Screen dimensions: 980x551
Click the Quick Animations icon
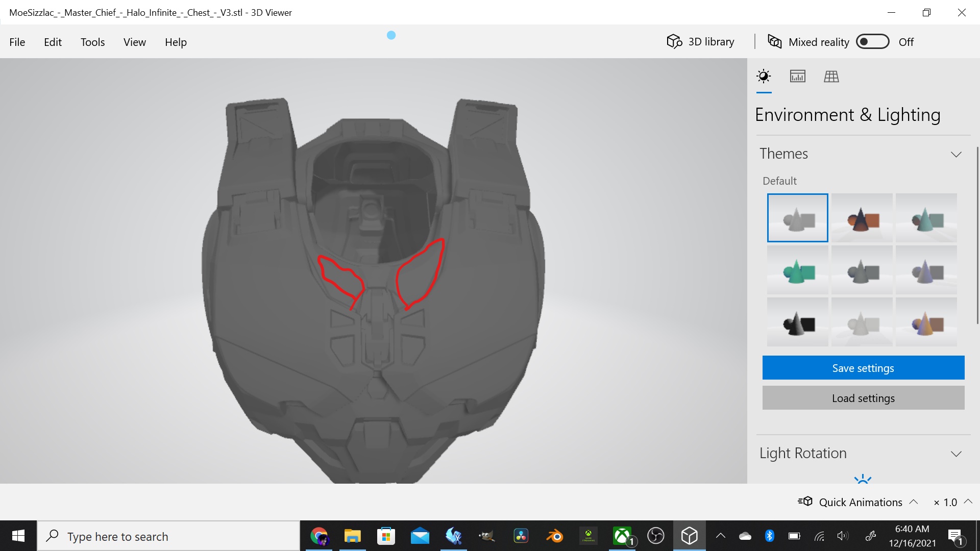(805, 502)
